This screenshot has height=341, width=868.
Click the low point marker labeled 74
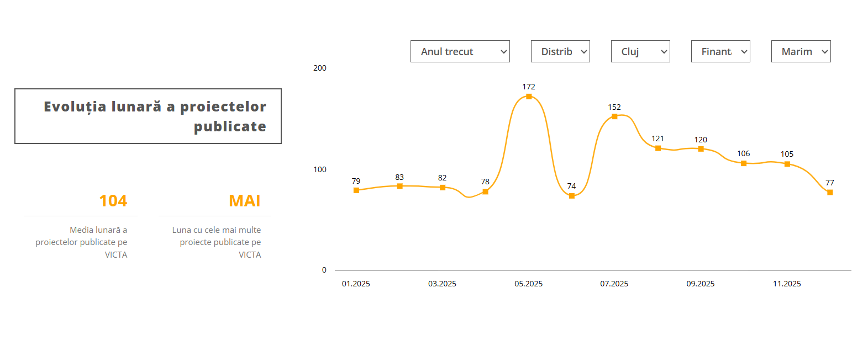coord(572,196)
